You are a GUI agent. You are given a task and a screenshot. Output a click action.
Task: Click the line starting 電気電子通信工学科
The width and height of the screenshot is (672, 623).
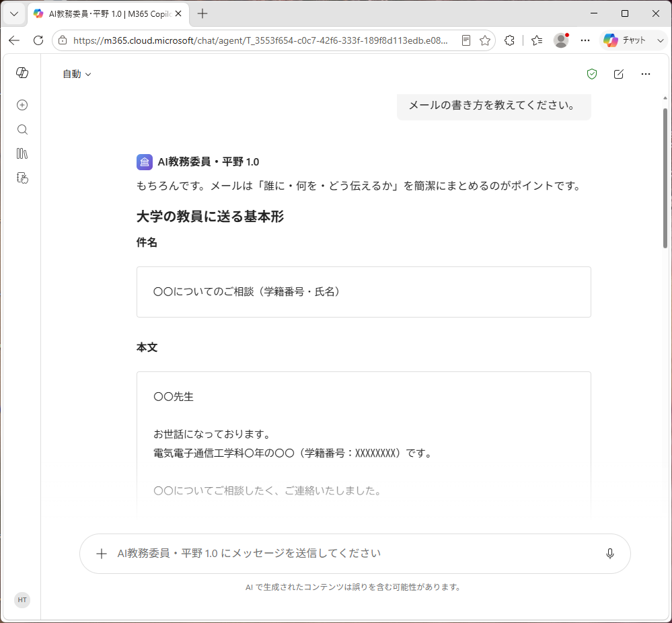pos(293,453)
